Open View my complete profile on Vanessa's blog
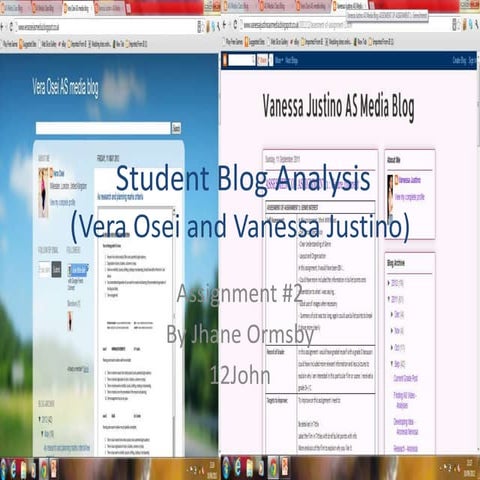The image size is (480, 480). [410, 197]
